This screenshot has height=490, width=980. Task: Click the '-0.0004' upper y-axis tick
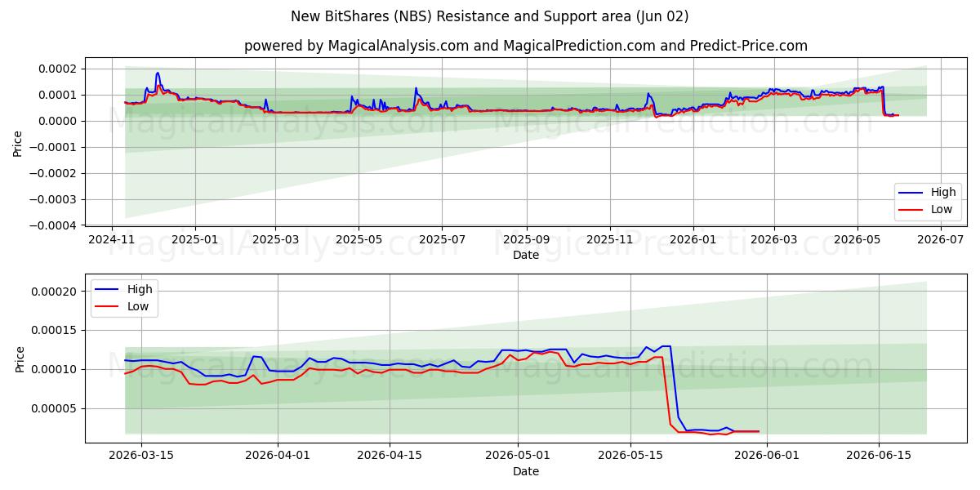point(54,225)
